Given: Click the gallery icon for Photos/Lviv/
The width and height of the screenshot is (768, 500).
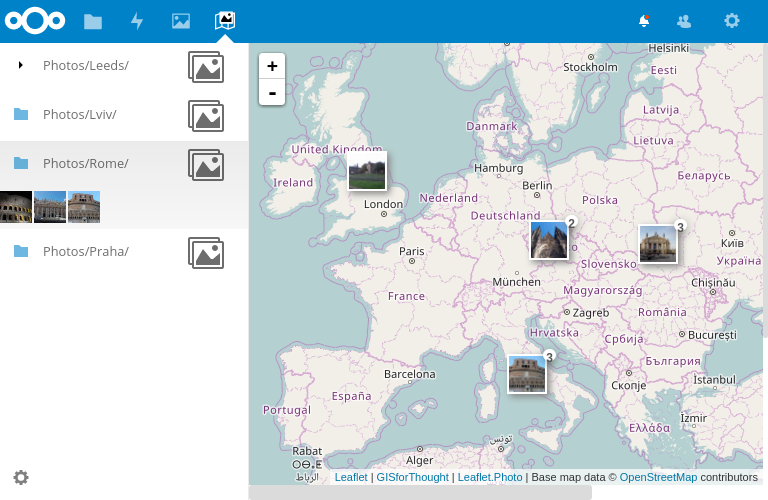Looking at the screenshot, I should coord(206,116).
